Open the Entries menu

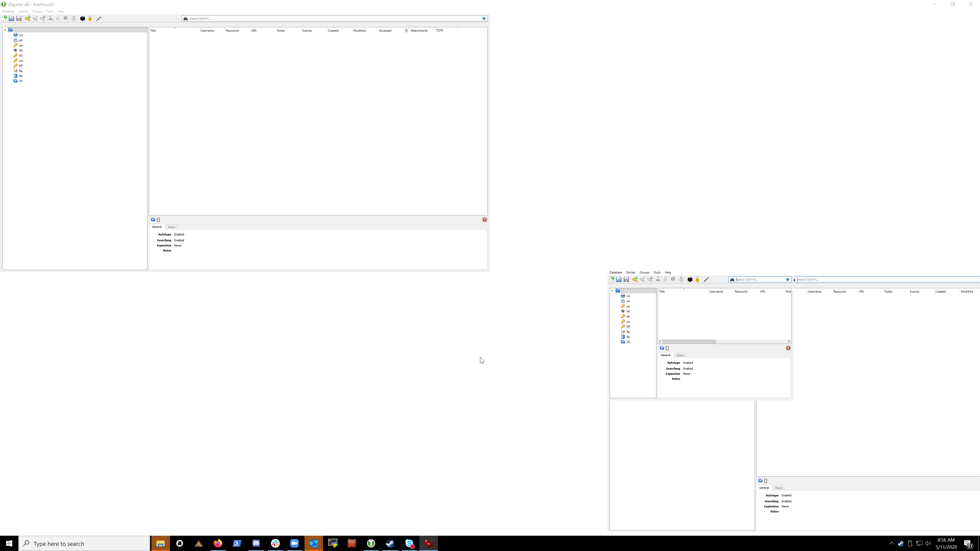coord(23,11)
